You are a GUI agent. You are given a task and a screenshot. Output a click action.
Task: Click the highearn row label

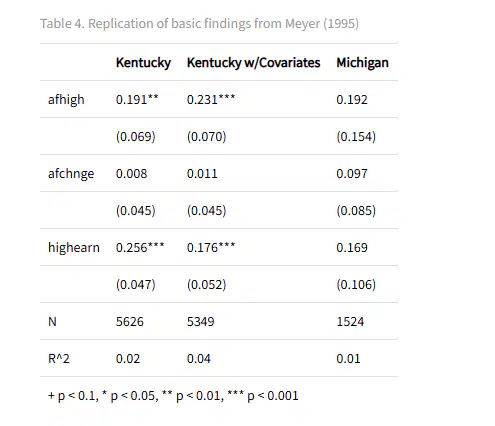(74, 248)
